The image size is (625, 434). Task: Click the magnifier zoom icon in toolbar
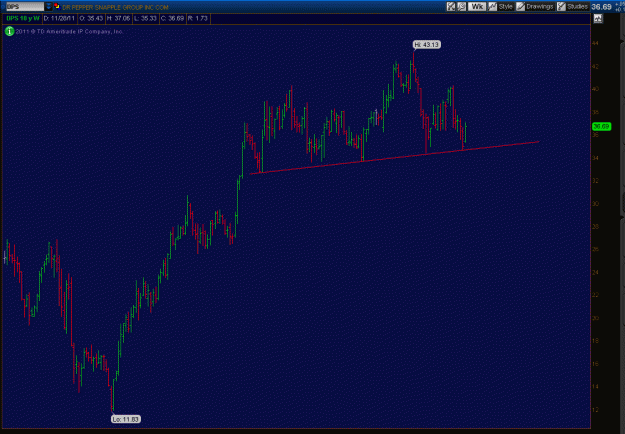462,6
